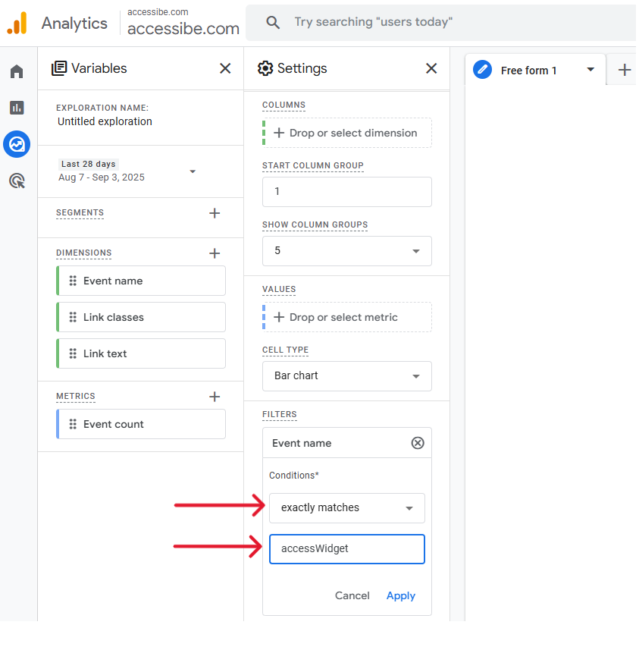Close the Variables panel
The width and height of the screenshot is (639, 672).
point(225,68)
